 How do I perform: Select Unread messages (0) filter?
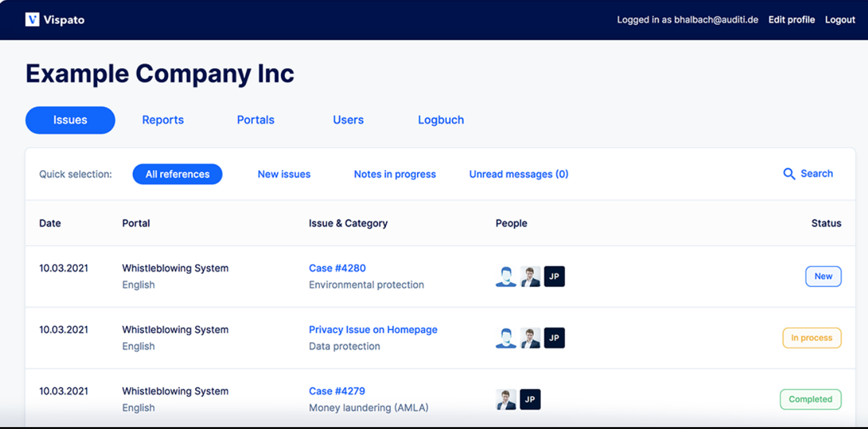coord(518,174)
